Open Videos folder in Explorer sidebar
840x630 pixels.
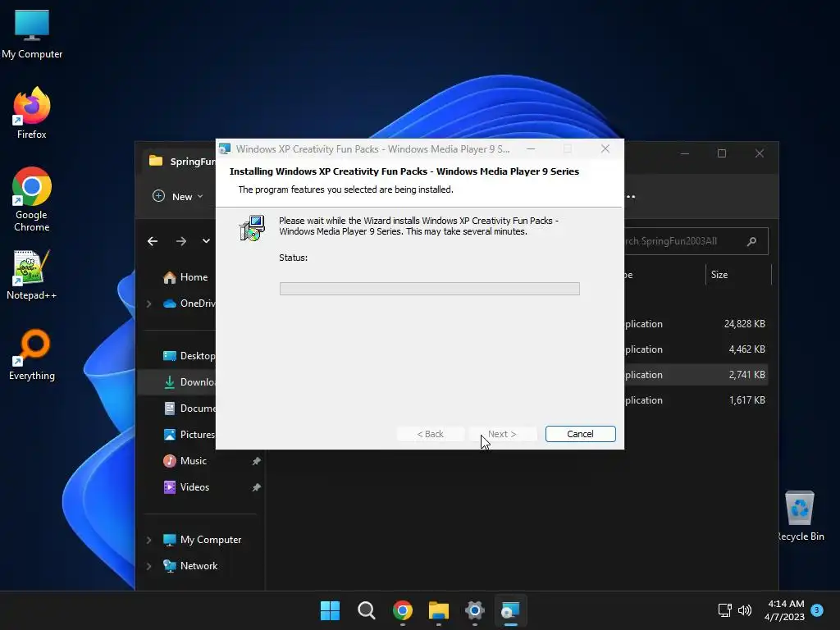pyautogui.click(x=186, y=487)
